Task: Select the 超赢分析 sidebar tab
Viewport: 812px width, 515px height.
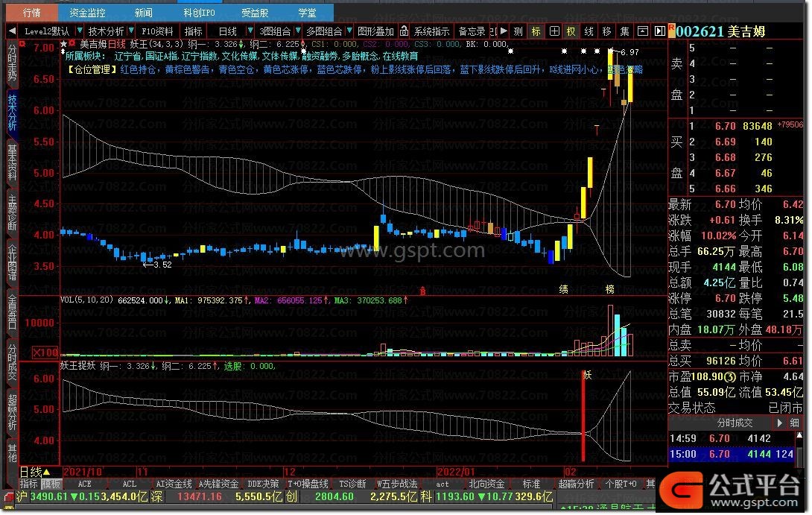Action: (x=12, y=412)
